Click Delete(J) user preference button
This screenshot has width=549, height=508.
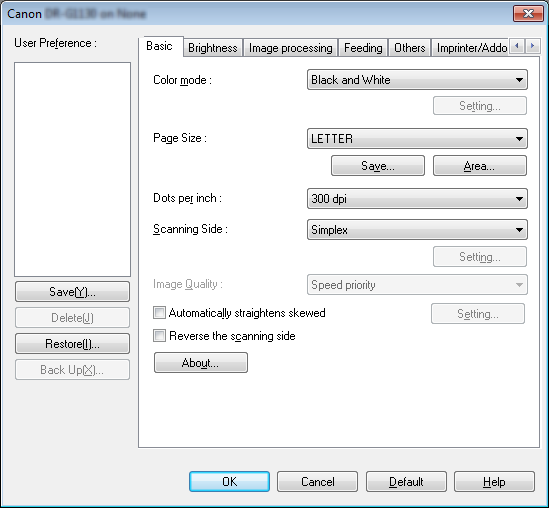(72, 318)
